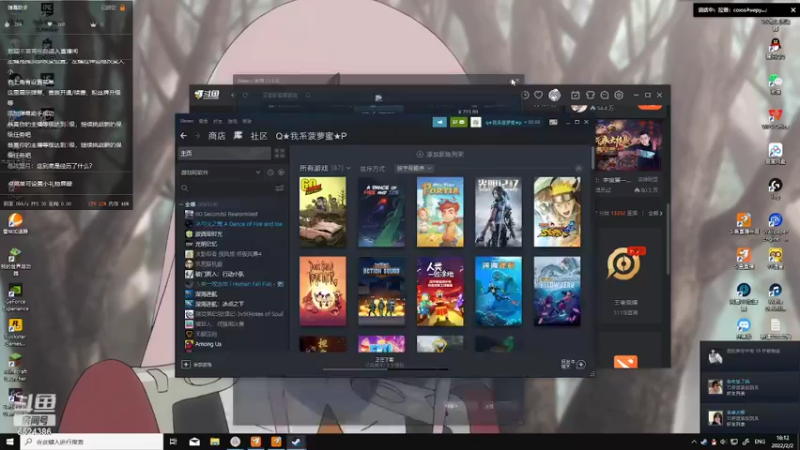Click Steam user avatar in title bar
The height and width of the screenshot is (450, 800).
[x=476, y=122]
